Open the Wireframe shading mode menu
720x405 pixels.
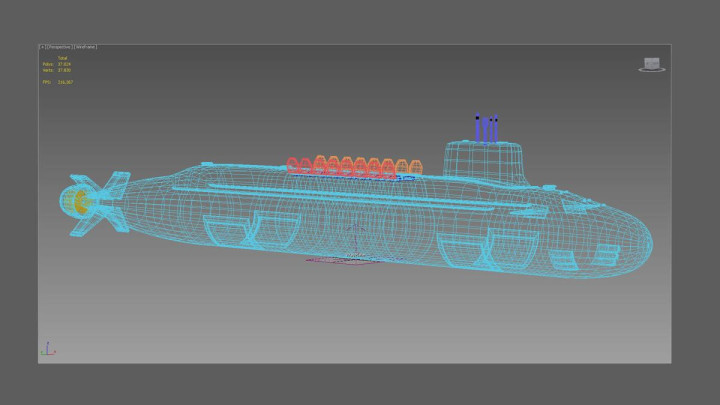click(84, 47)
